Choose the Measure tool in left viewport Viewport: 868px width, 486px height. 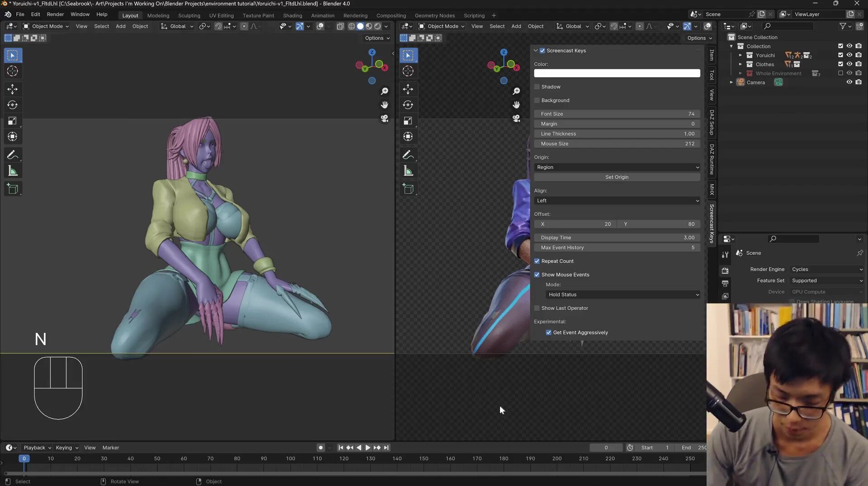click(13, 171)
